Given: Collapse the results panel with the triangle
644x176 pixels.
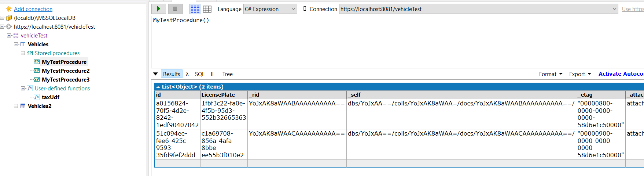Looking at the screenshot, I should click(155, 74).
